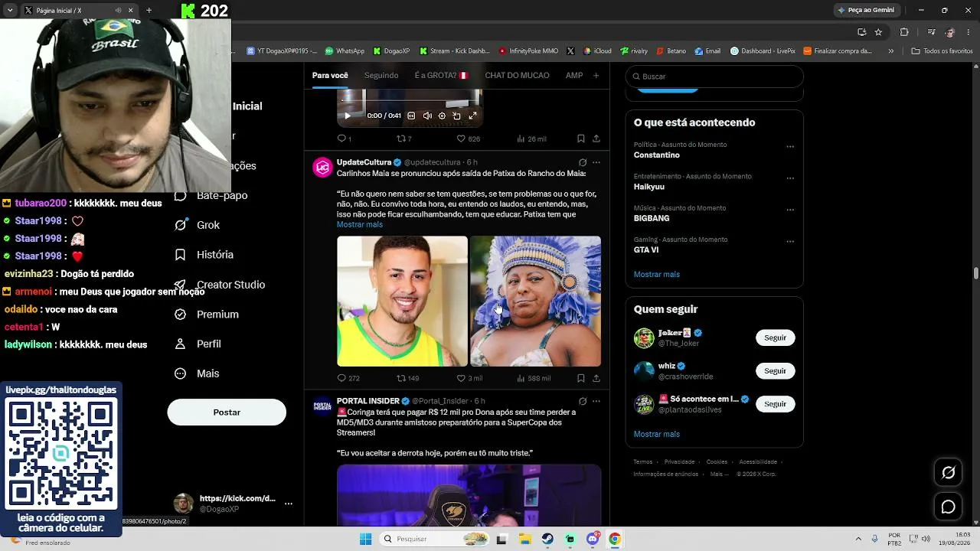980x551 pixels.
Task: Play the video in the top post
Action: 347,116
